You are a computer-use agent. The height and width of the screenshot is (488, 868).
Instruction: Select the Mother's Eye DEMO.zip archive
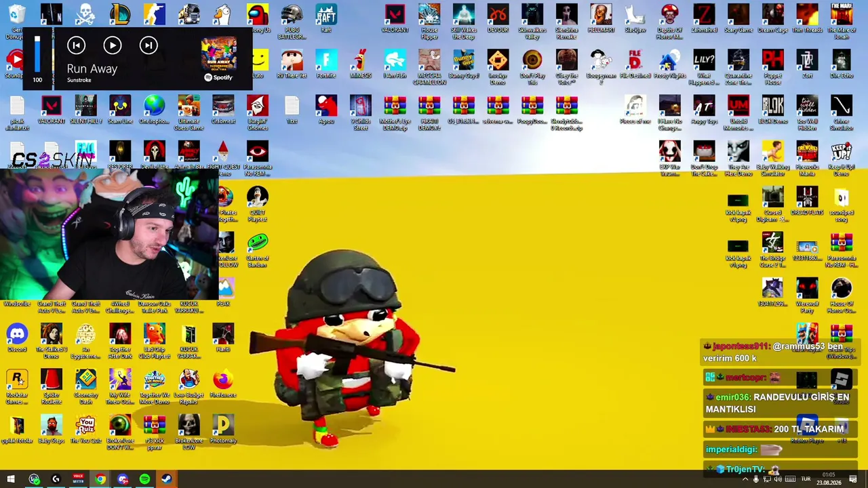[395, 113]
